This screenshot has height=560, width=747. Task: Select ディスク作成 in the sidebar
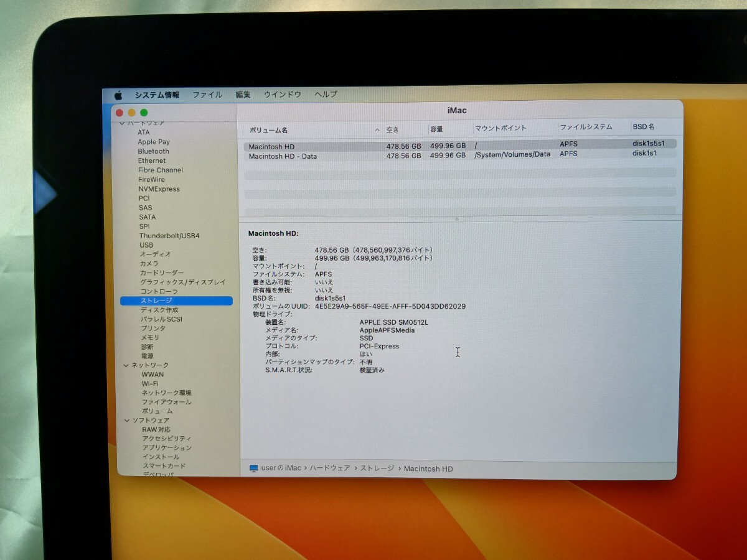(159, 310)
